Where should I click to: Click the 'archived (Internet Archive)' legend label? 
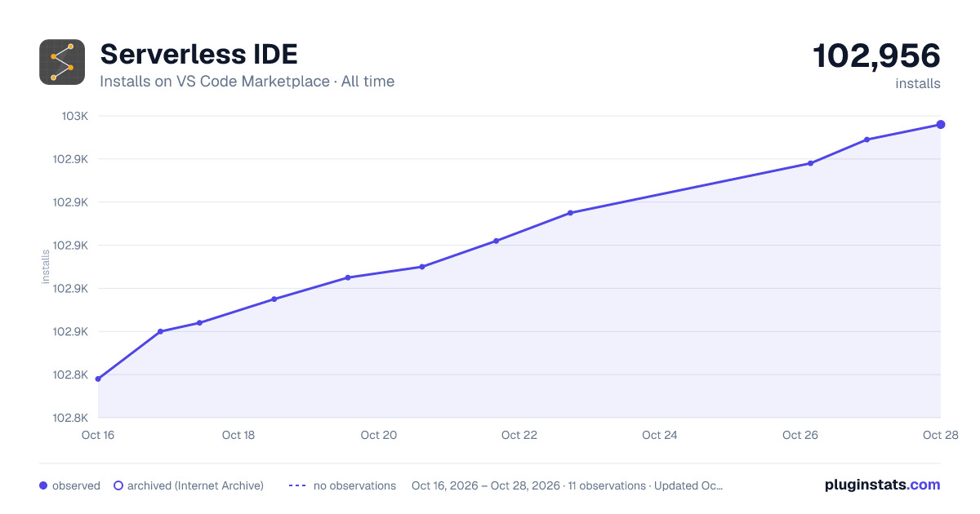(x=195, y=485)
